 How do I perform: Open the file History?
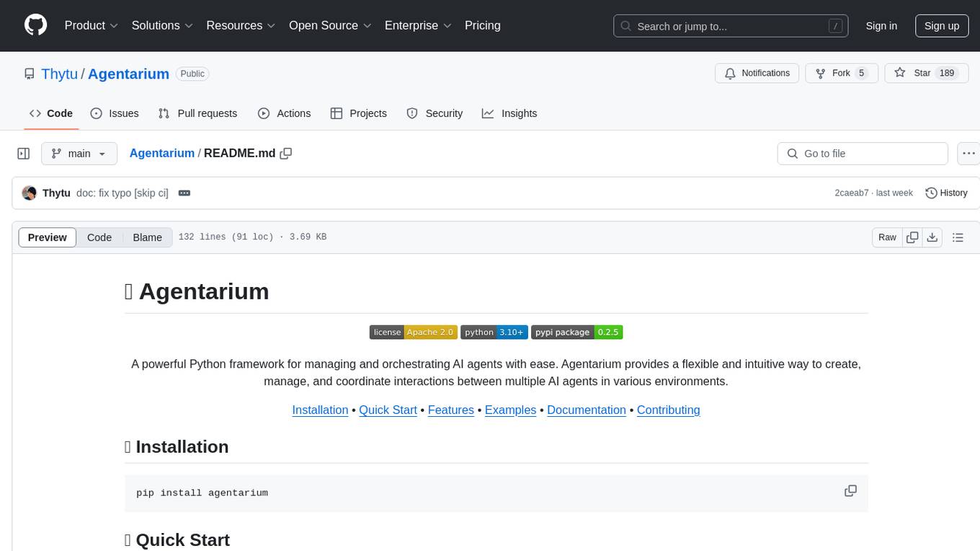coord(946,193)
